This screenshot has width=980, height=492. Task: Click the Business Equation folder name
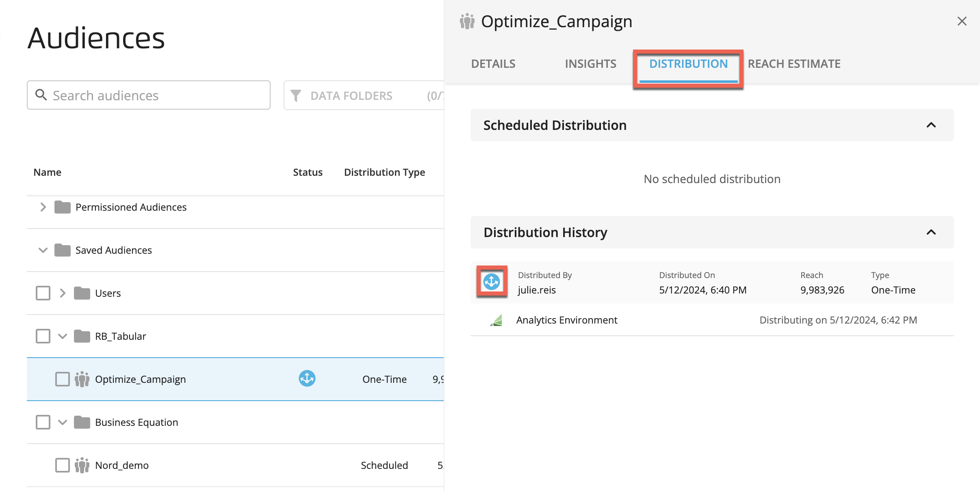pos(137,422)
